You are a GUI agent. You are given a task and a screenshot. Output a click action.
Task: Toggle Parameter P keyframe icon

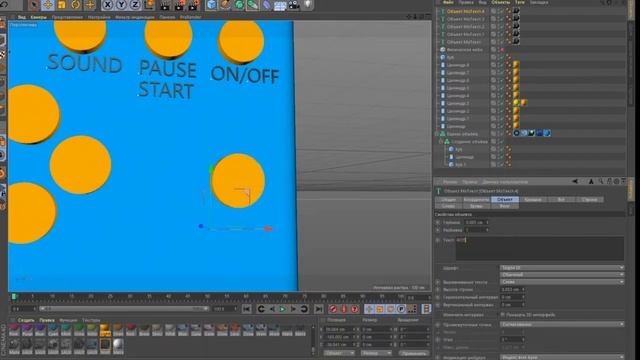(401, 309)
